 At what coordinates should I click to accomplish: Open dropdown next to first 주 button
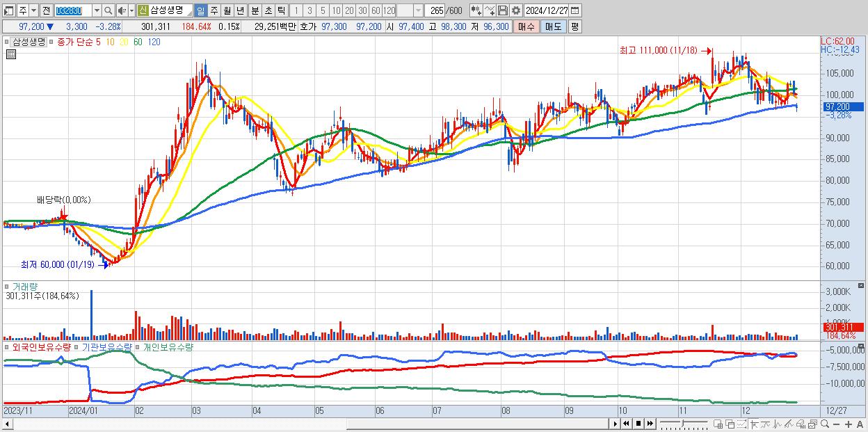(x=33, y=10)
